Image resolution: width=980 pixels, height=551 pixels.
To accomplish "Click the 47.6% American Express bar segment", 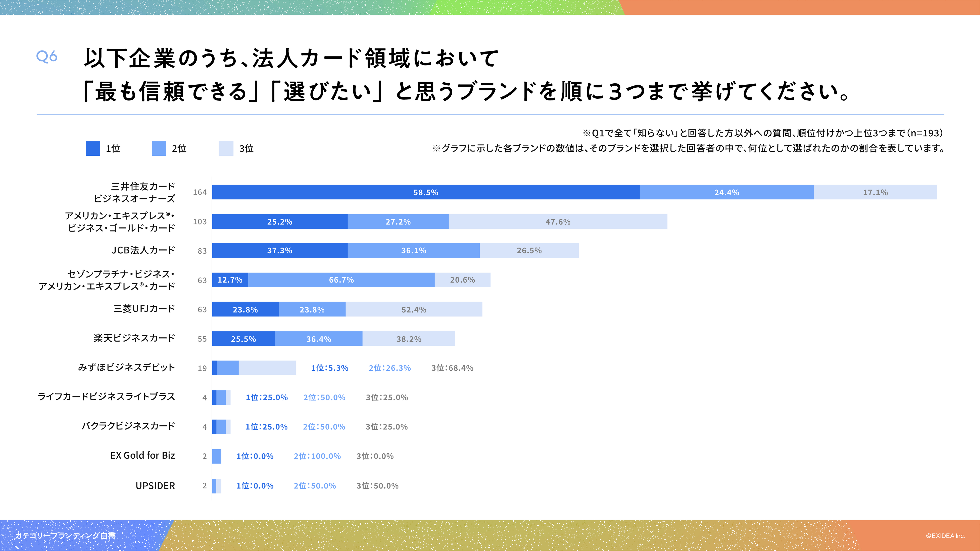I will coord(558,222).
